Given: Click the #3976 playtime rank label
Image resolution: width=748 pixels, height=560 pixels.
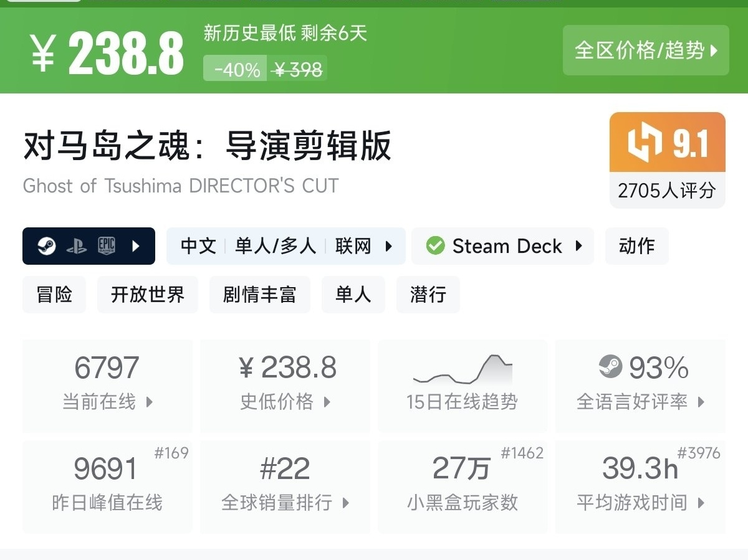Looking at the screenshot, I should click(699, 453).
